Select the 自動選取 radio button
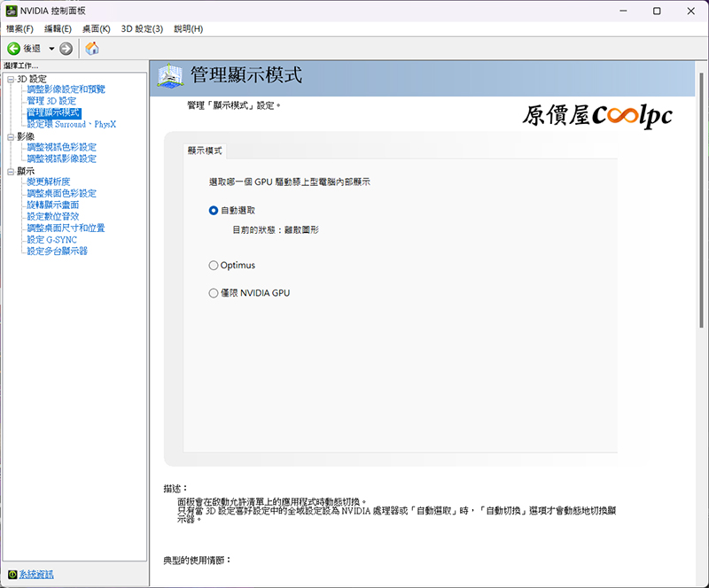The height and width of the screenshot is (588, 709). pyautogui.click(x=214, y=211)
